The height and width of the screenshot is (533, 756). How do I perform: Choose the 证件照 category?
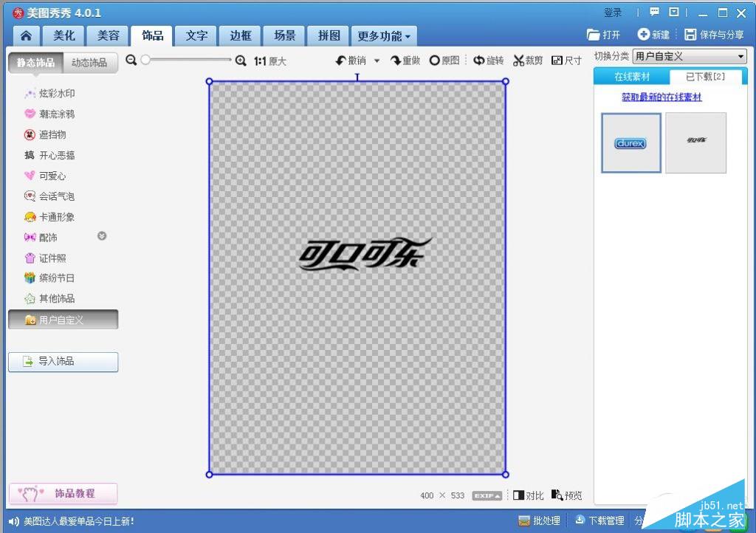pos(45,258)
